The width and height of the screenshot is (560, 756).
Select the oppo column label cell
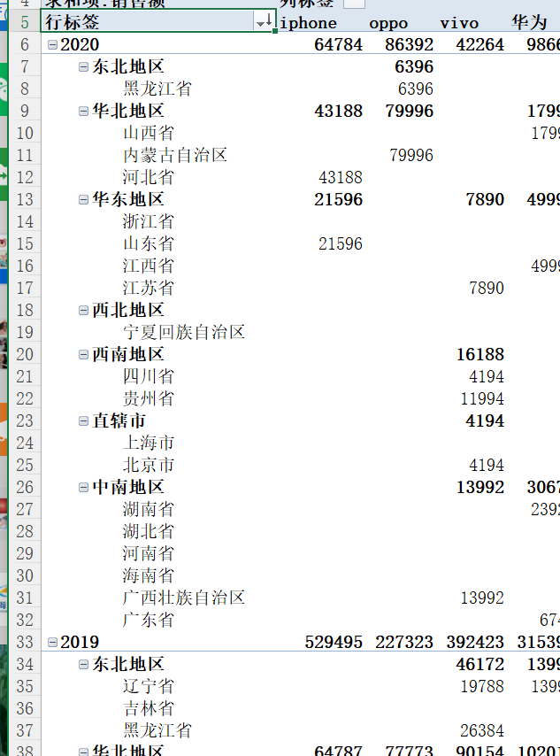click(x=388, y=24)
